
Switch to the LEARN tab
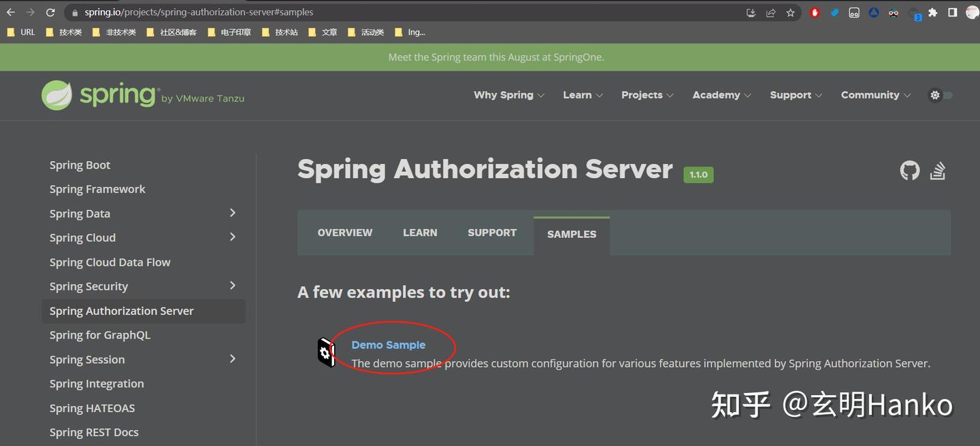click(420, 233)
